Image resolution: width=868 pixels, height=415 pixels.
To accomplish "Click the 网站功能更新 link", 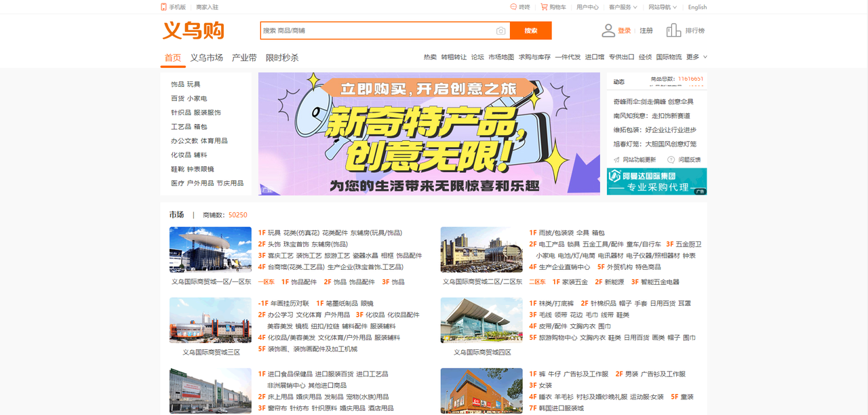I will [639, 159].
